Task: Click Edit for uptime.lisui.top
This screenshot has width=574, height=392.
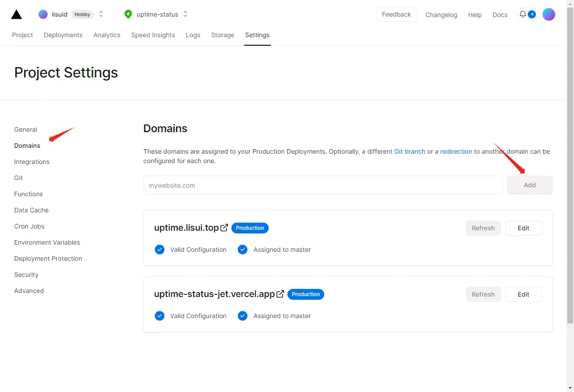Action: click(x=523, y=228)
